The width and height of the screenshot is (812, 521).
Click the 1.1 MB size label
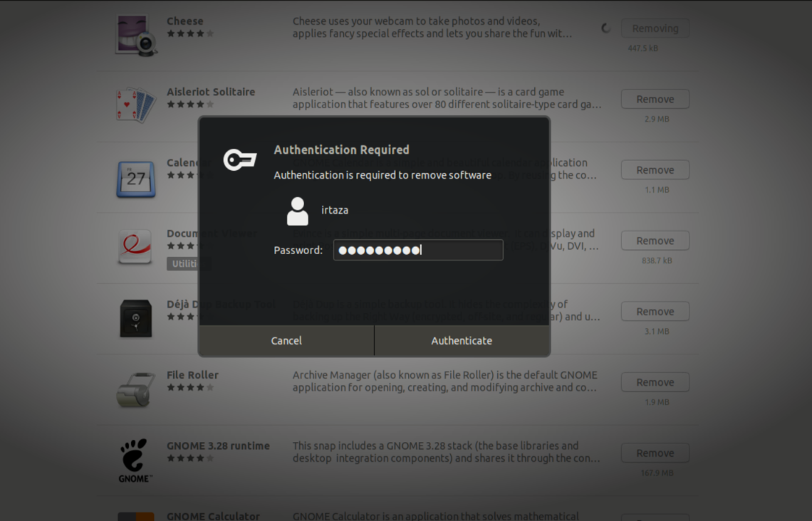point(657,190)
